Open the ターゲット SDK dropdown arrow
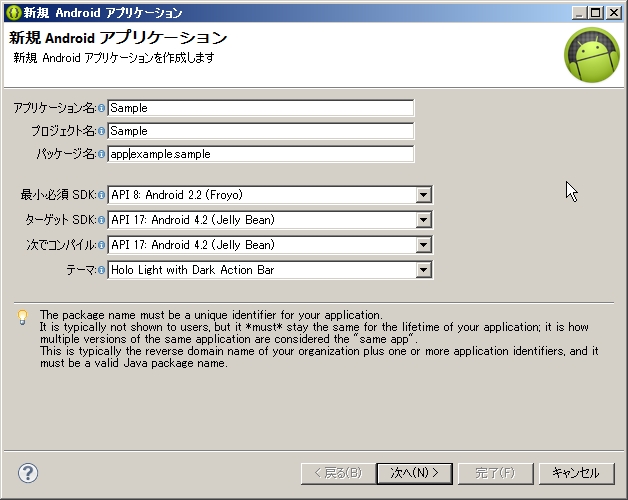Viewport: 628px width, 500px height. 423,220
